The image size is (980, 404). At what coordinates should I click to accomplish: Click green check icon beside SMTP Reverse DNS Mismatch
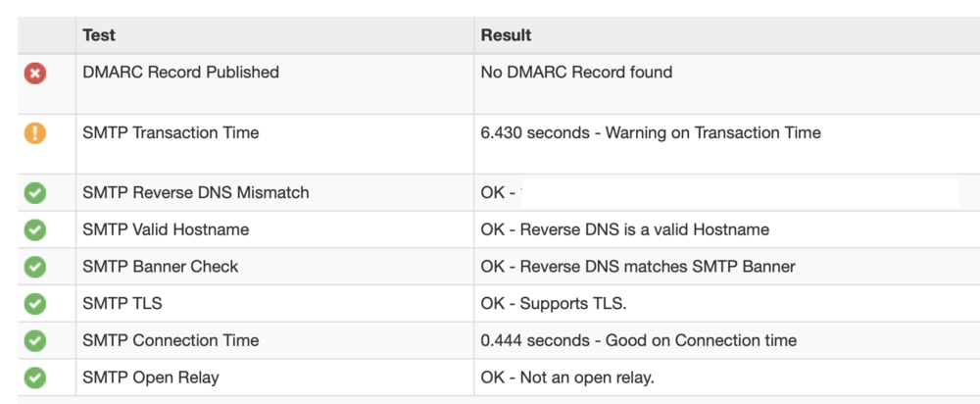pyautogui.click(x=35, y=193)
